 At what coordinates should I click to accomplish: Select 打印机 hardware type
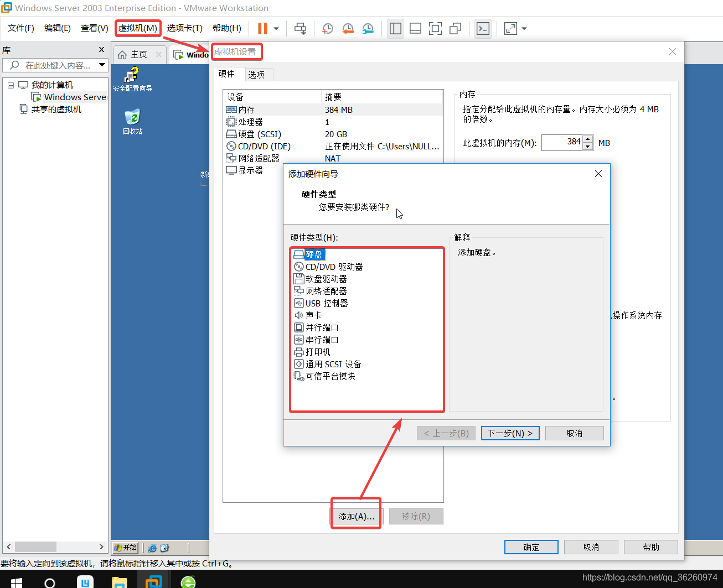[312, 352]
